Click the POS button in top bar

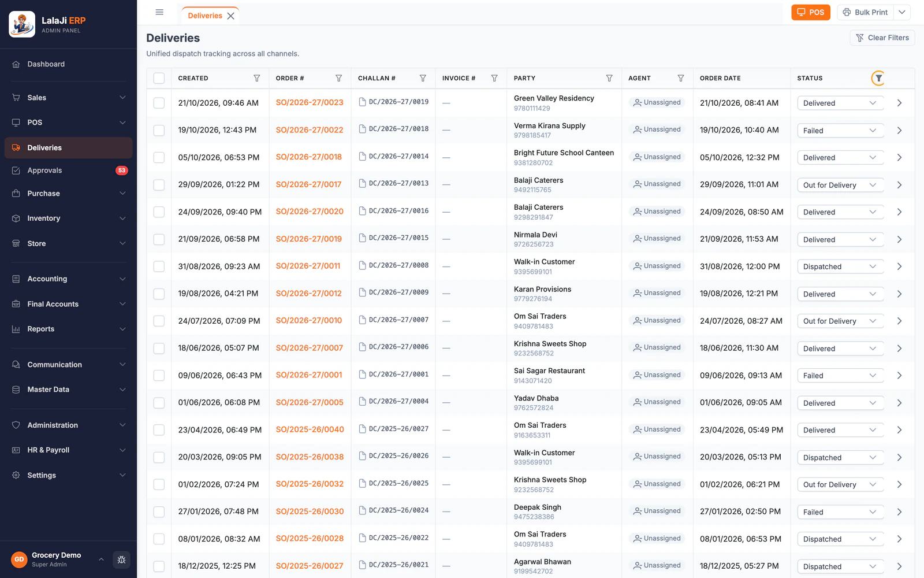(811, 12)
